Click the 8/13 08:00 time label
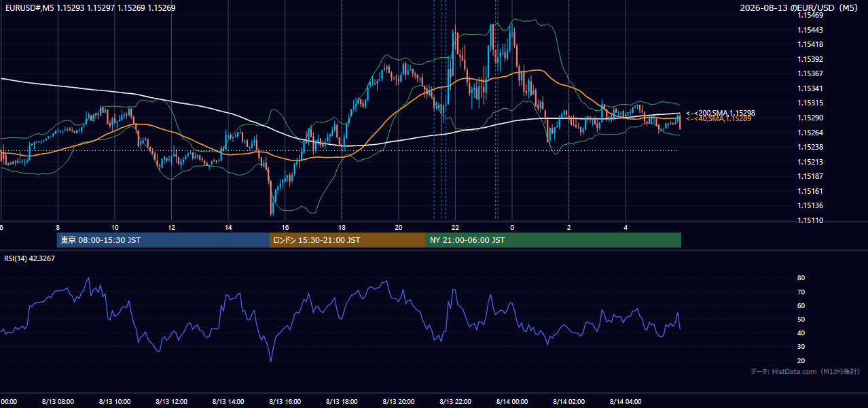 [58, 401]
